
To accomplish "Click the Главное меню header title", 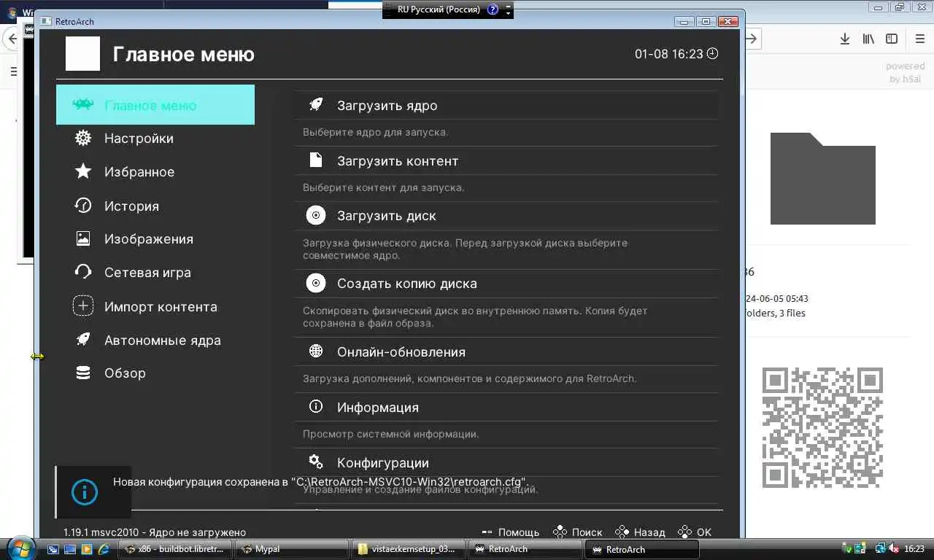I will tap(183, 54).
